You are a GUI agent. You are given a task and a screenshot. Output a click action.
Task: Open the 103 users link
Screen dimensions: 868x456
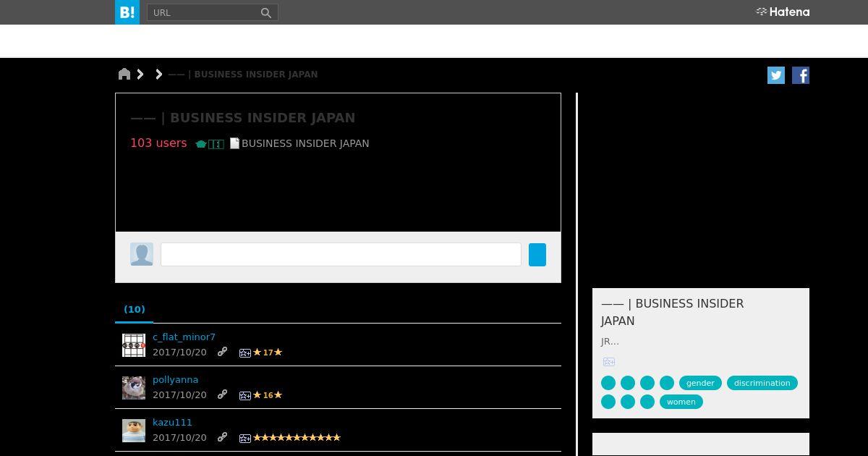click(x=158, y=143)
